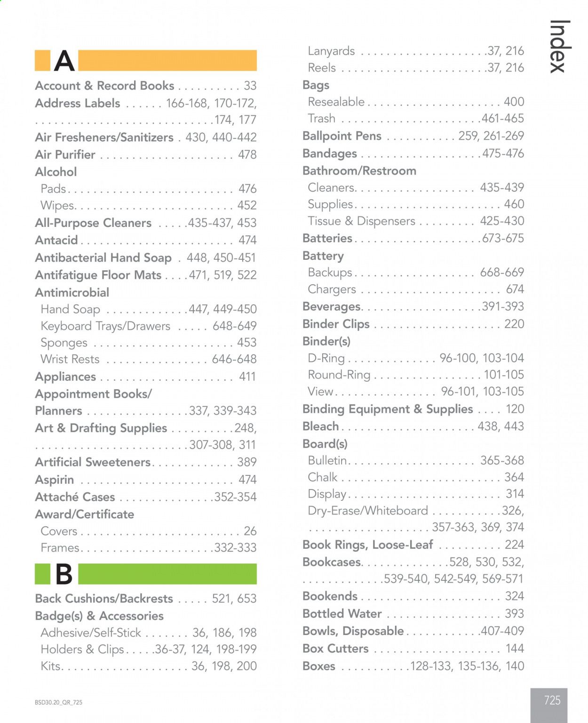Click the Antibacterial Hand Soap entry

click(x=146, y=257)
